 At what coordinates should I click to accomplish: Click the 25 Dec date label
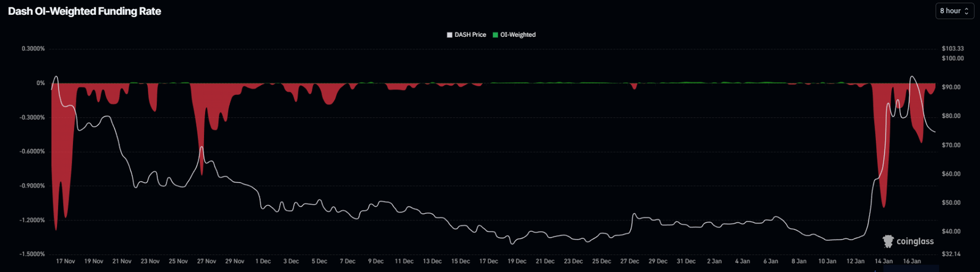point(601,261)
